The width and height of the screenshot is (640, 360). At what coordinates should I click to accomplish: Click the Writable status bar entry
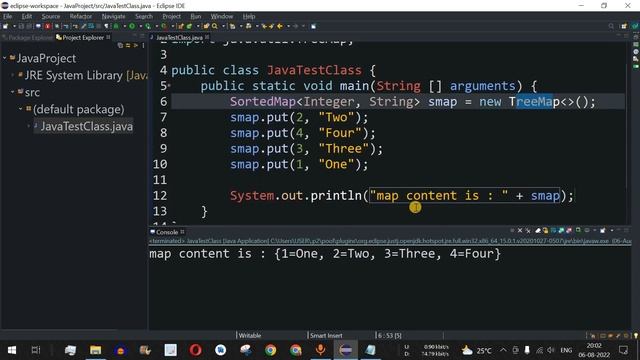click(x=250, y=336)
